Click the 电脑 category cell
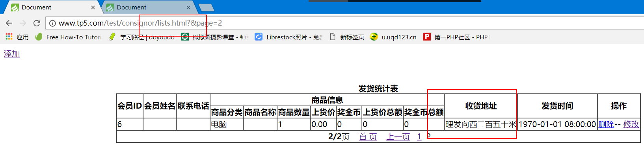This screenshot has width=644, height=144. (x=227, y=124)
